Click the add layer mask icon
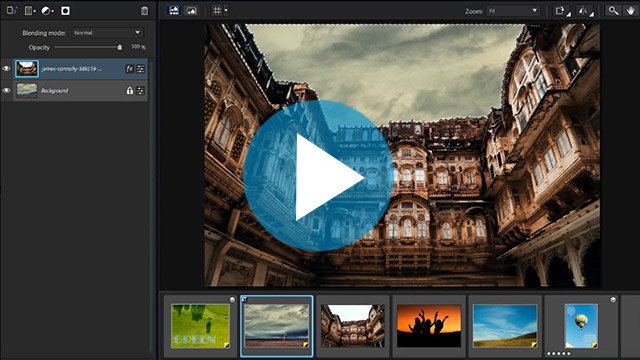Screen dimensions: 640x360 point(65,11)
